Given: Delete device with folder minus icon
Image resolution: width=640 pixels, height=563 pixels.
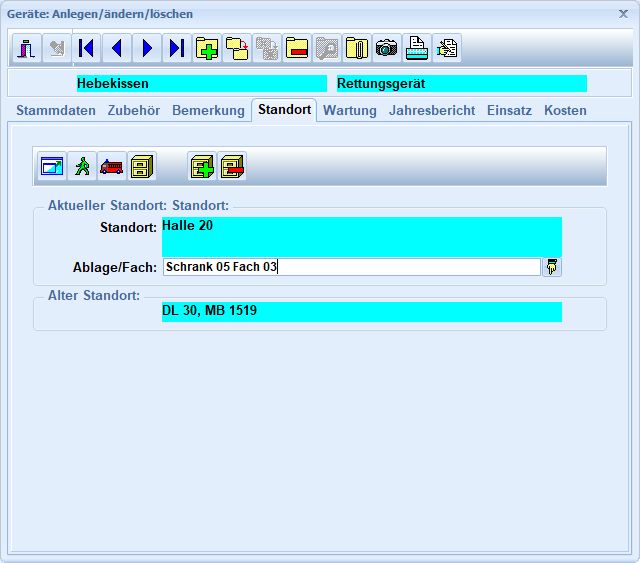Looking at the screenshot, I should point(297,48).
